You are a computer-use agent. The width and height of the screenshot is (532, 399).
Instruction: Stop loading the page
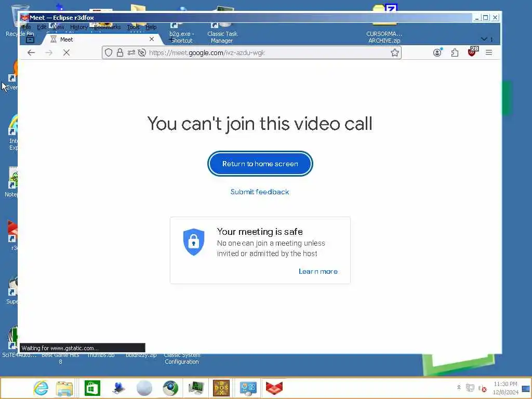tap(66, 52)
